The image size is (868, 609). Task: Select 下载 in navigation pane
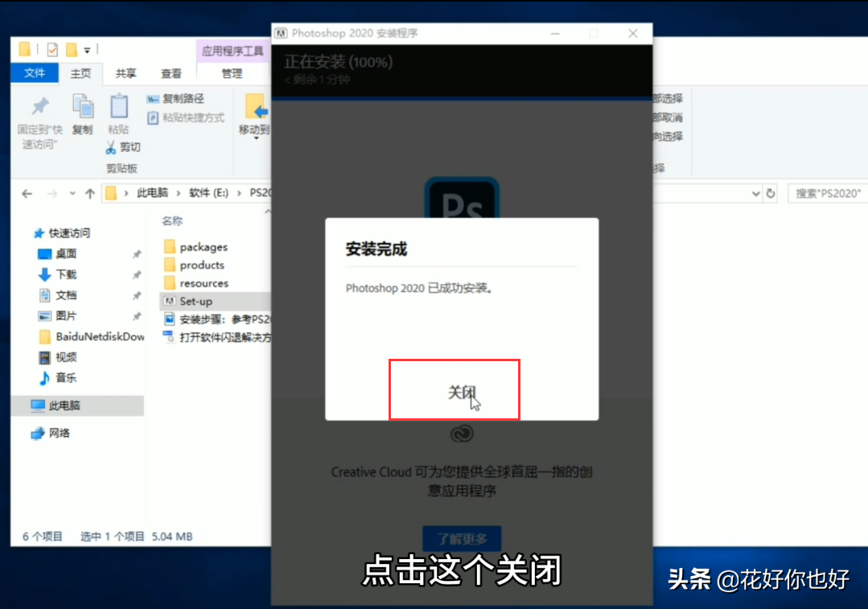click(57, 274)
